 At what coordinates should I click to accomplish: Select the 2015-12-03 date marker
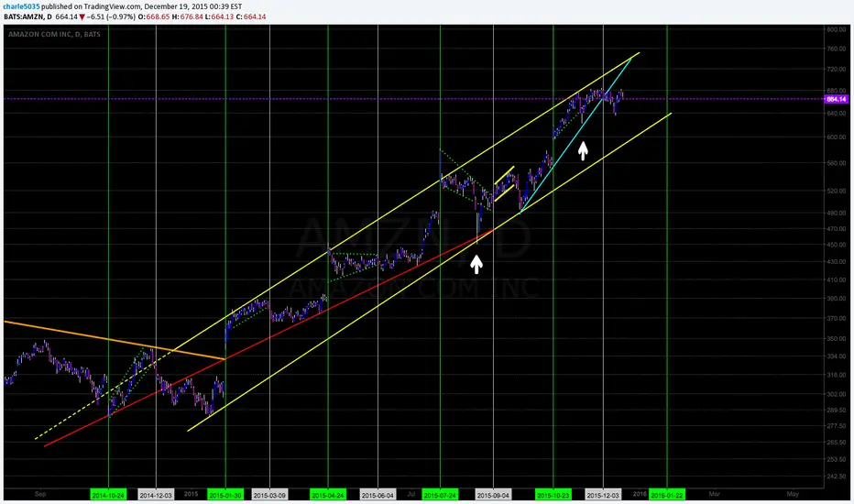click(603, 495)
